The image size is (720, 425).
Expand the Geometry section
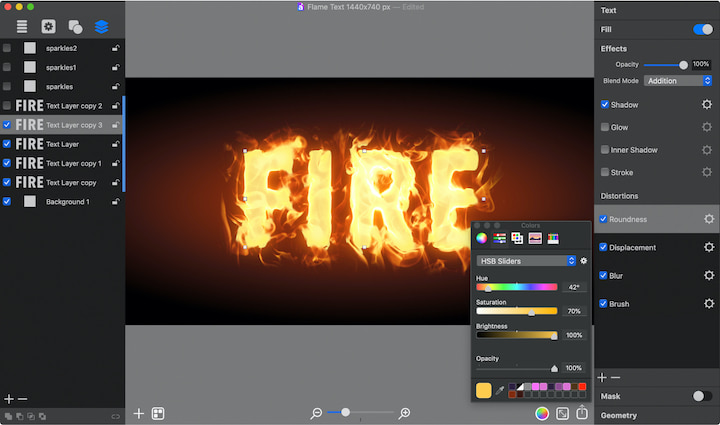[x=618, y=415]
